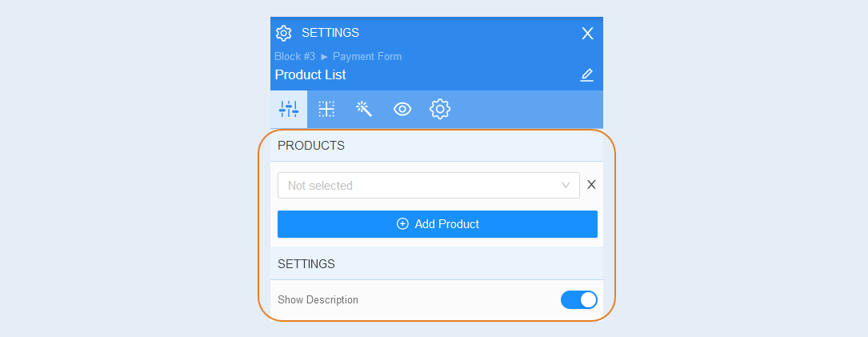Screen dimensions: 868x337
Task: Remove the product row with X icon
Action: (591, 185)
